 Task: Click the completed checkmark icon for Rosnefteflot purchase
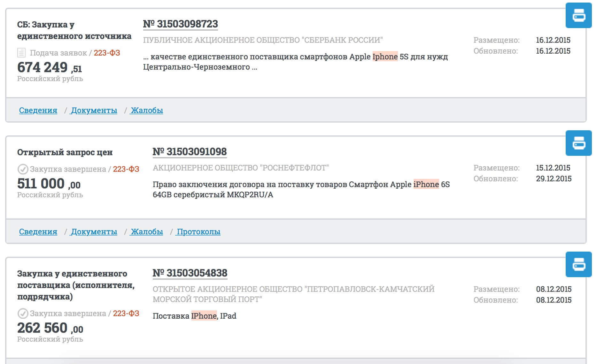[x=23, y=169]
